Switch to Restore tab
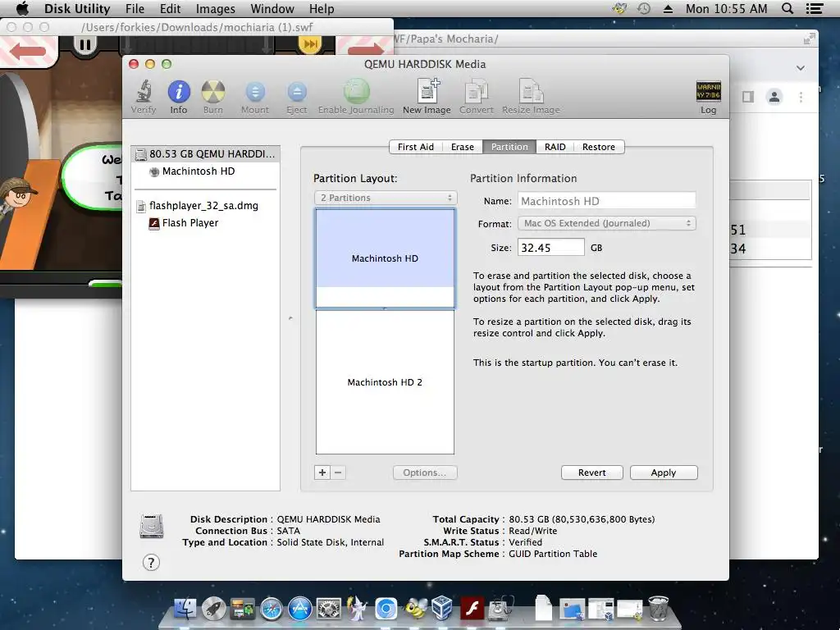The image size is (840, 630). 598,147
